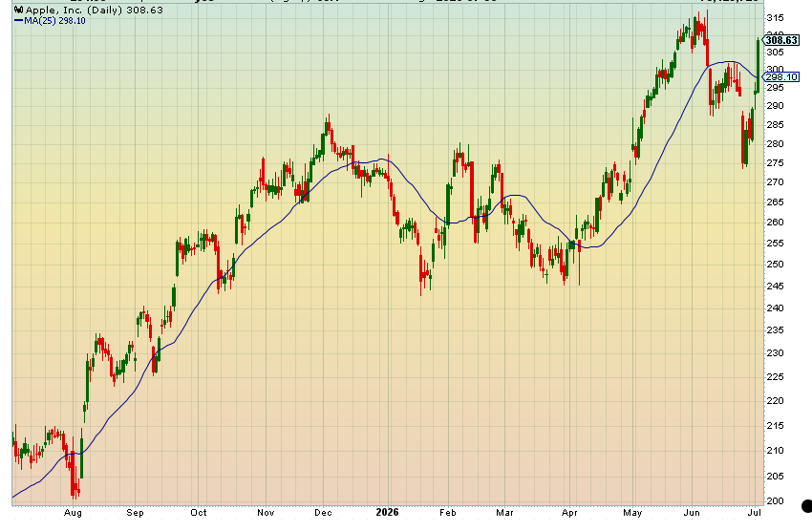
Task: Click the 200 price-axis label
Action: [776, 501]
